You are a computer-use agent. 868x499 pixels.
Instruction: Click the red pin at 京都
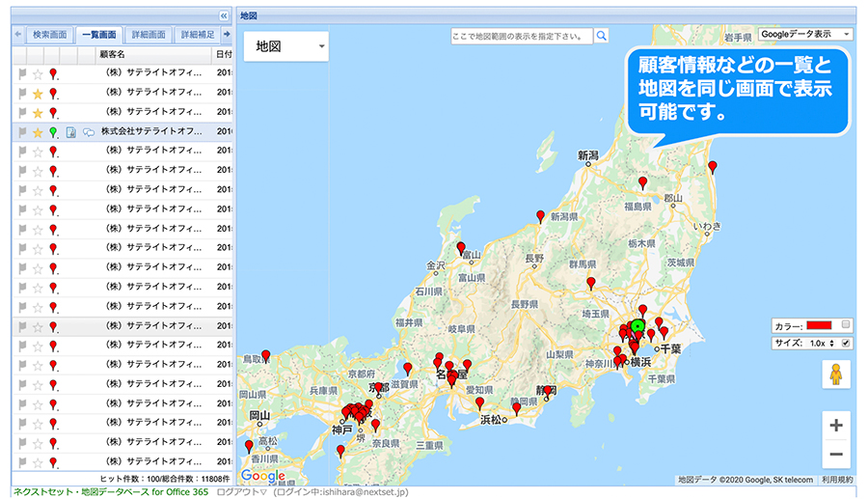[x=378, y=388]
